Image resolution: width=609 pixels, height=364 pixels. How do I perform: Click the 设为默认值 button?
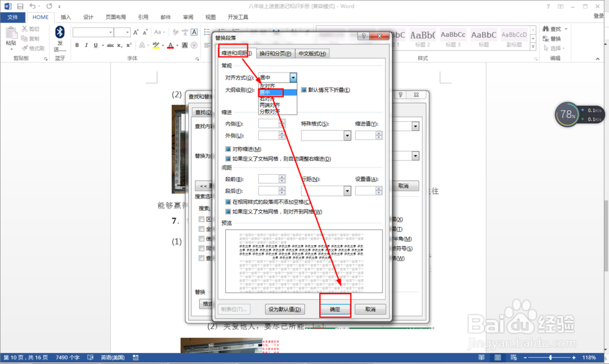(286, 309)
